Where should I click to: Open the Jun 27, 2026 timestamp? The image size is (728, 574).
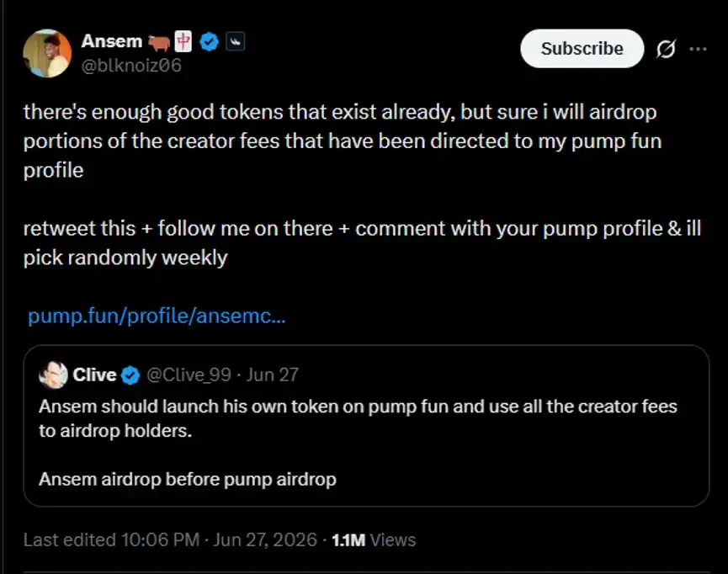pos(265,540)
